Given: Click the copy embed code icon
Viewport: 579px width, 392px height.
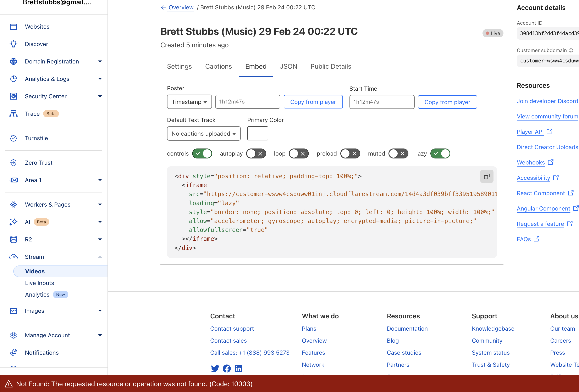Looking at the screenshot, I should pos(487,176).
